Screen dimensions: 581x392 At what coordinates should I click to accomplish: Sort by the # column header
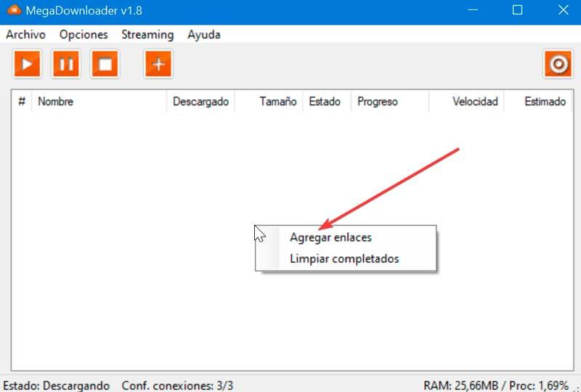(x=22, y=101)
